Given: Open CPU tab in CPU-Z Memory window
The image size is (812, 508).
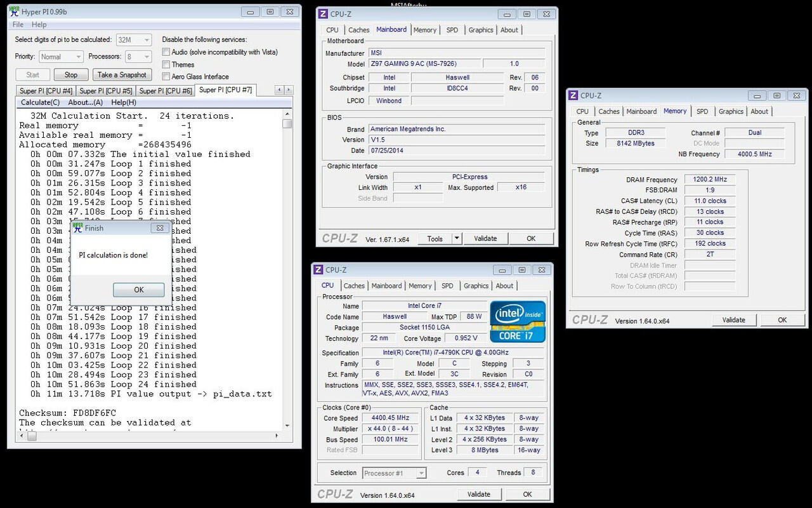Looking at the screenshot, I should (x=582, y=111).
